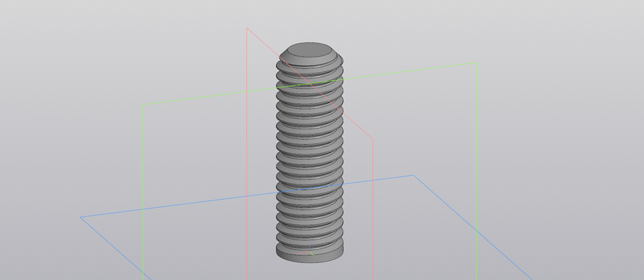The width and height of the screenshot is (644, 280).
Task: Click the topmost corner of the red plane
Action: click(x=247, y=28)
